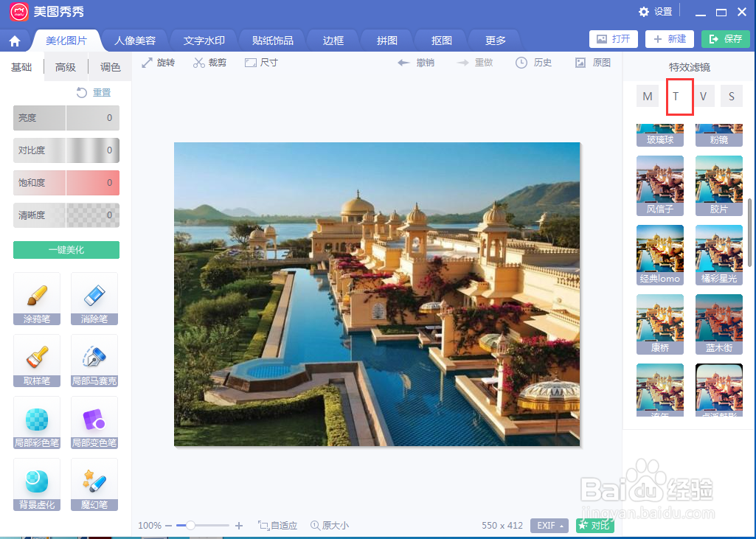Select the 胶片 film filter thumbnail
756x539 pixels.
pos(718,185)
